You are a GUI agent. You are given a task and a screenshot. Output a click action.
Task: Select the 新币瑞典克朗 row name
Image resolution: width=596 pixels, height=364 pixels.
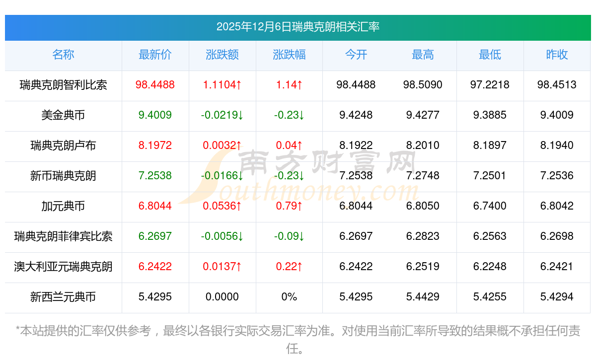click(x=63, y=176)
